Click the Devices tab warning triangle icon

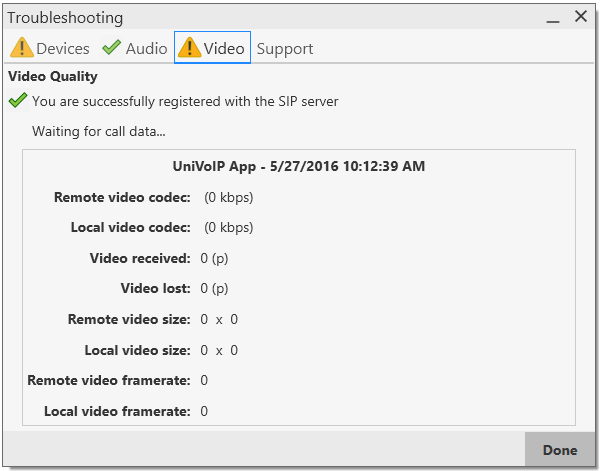(22, 47)
